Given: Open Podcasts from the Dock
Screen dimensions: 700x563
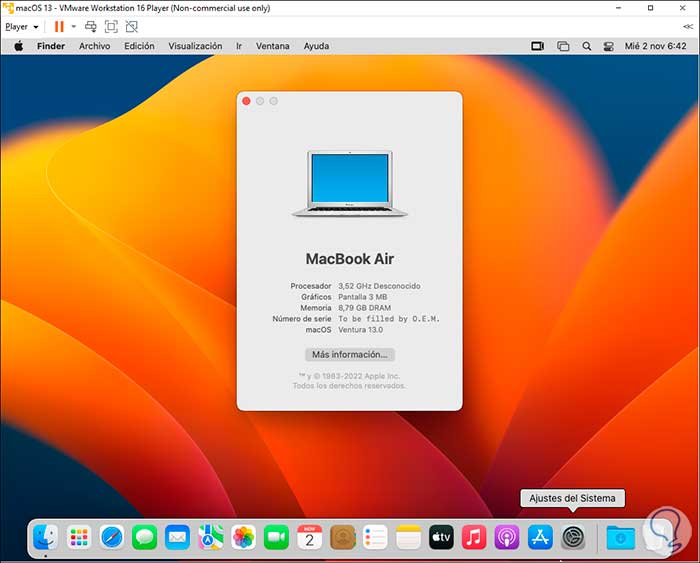Looking at the screenshot, I should [507, 537].
